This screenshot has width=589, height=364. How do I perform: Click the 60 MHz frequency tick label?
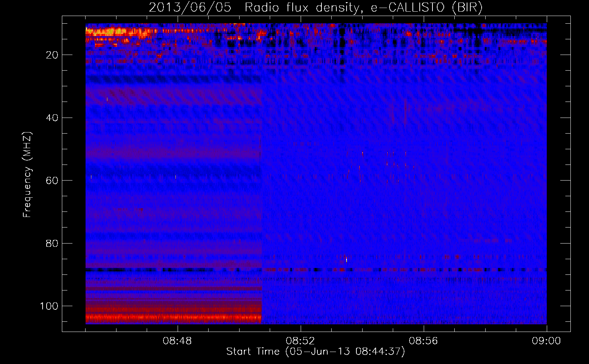point(52,181)
